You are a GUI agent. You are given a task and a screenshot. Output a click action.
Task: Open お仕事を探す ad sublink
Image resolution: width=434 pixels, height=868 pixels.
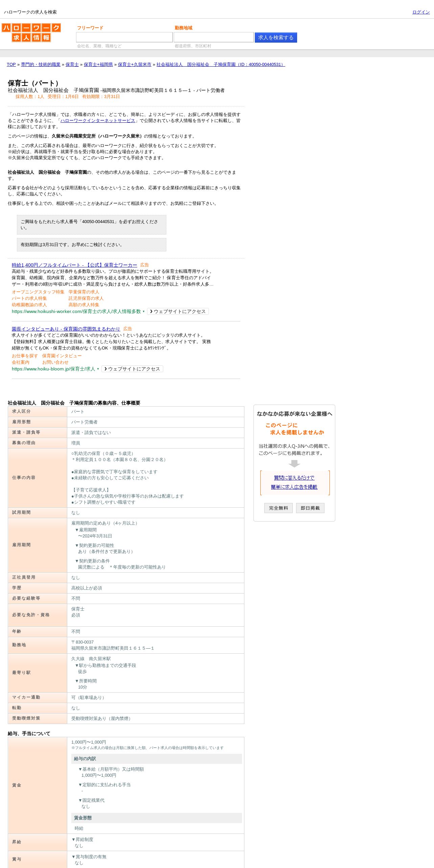(25, 356)
